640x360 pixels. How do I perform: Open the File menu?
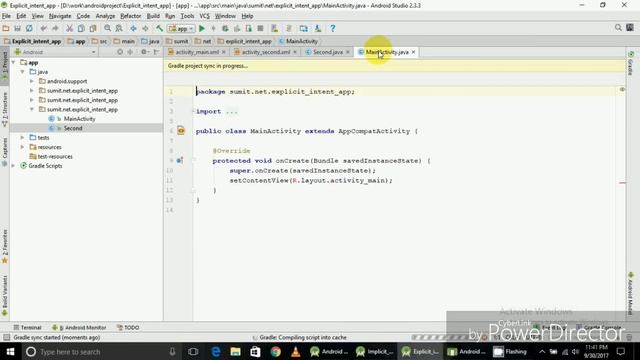tap(6, 16)
